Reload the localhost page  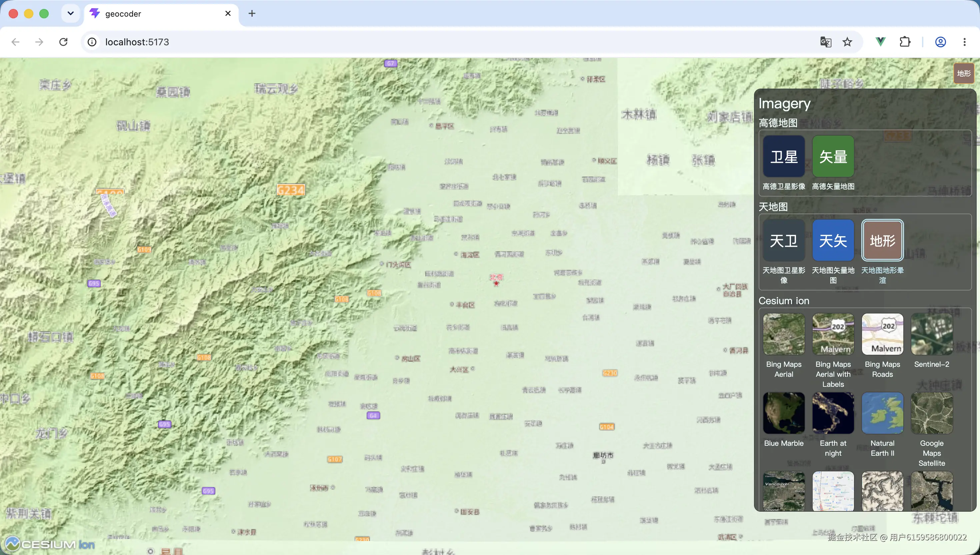[63, 42]
